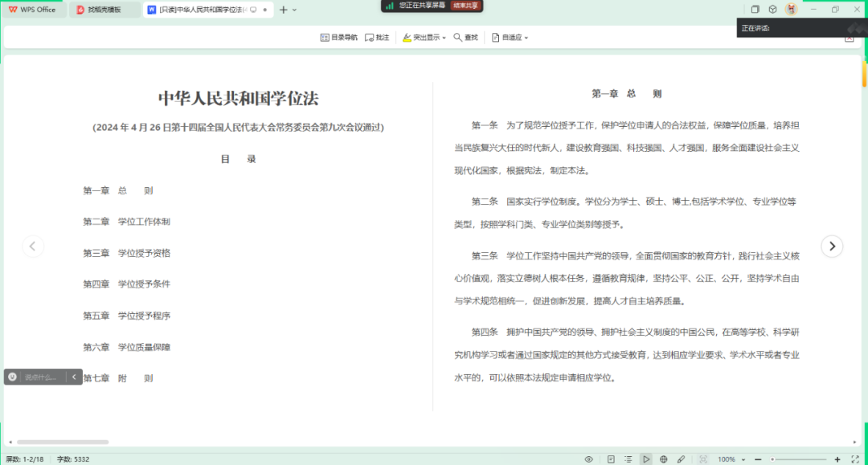868x465 pixels.
Task: Switch to page layout view icon
Action: point(611,459)
